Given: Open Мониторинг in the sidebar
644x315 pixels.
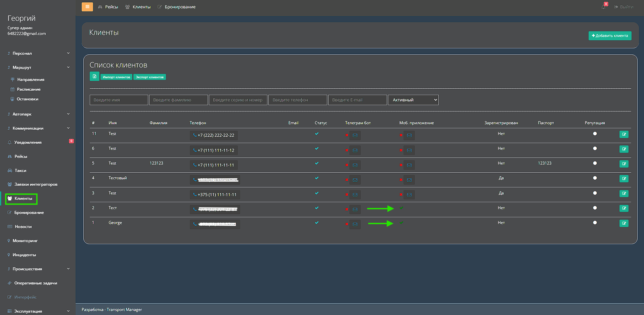Looking at the screenshot, I should point(25,241).
